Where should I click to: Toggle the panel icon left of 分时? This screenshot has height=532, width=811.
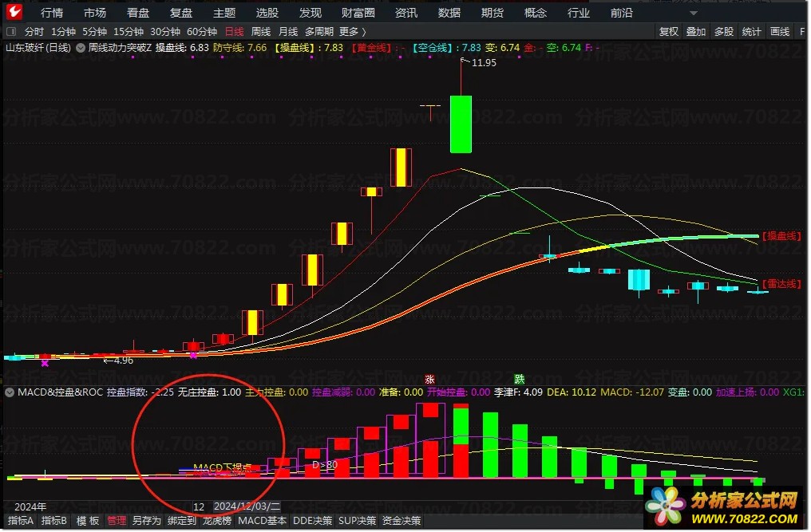click(x=11, y=32)
